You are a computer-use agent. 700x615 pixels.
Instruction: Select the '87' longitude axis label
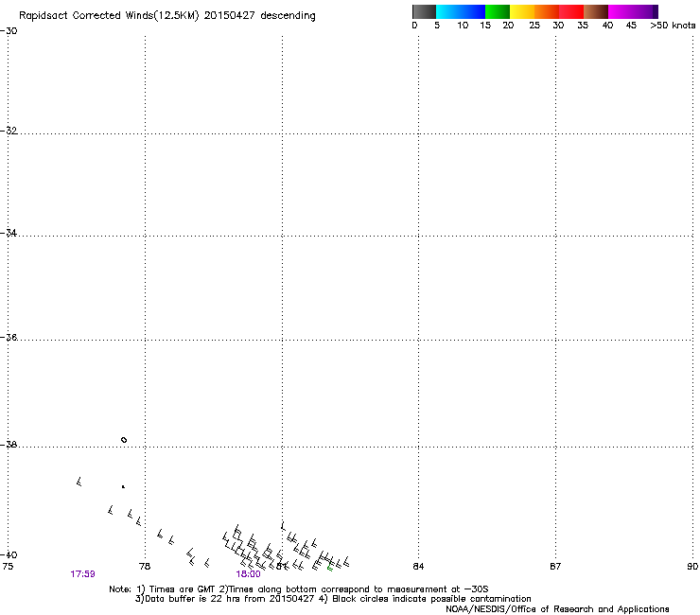tap(555, 567)
